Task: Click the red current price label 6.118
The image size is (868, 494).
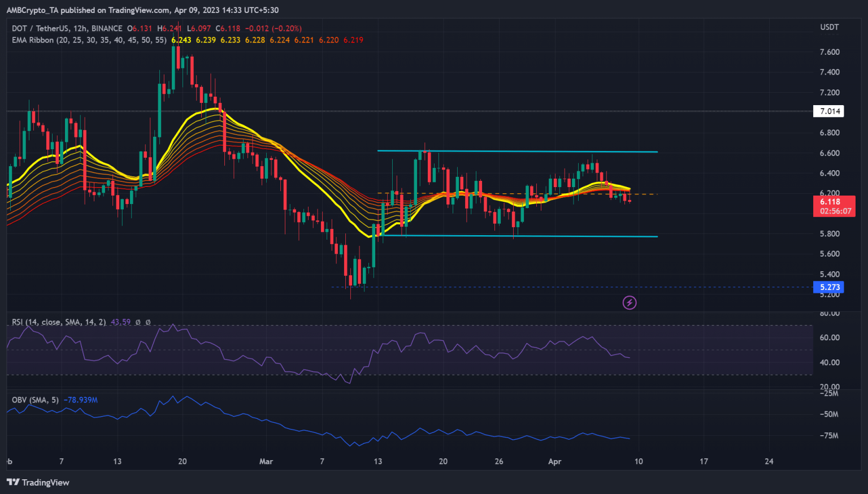Action: coord(830,202)
